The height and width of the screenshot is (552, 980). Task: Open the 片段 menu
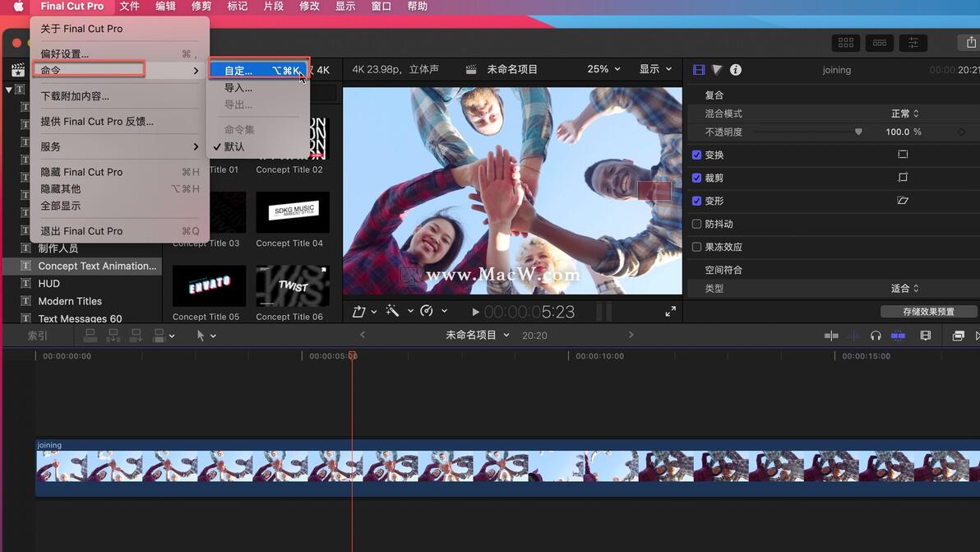click(x=273, y=7)
